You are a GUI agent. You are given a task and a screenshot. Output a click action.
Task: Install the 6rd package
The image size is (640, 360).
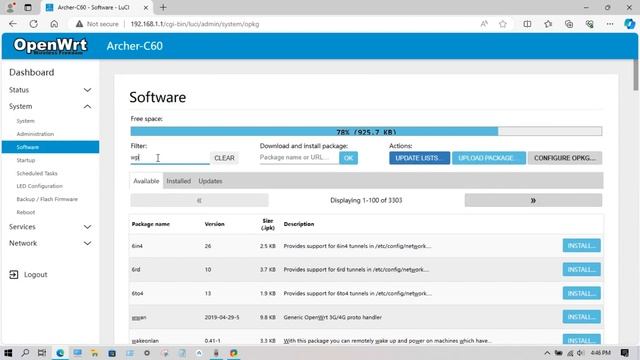[581, 269]
